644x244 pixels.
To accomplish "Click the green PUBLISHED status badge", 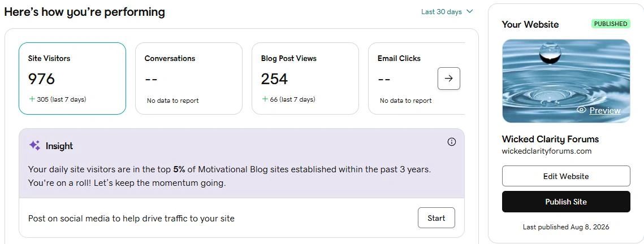I will point(611,24).
